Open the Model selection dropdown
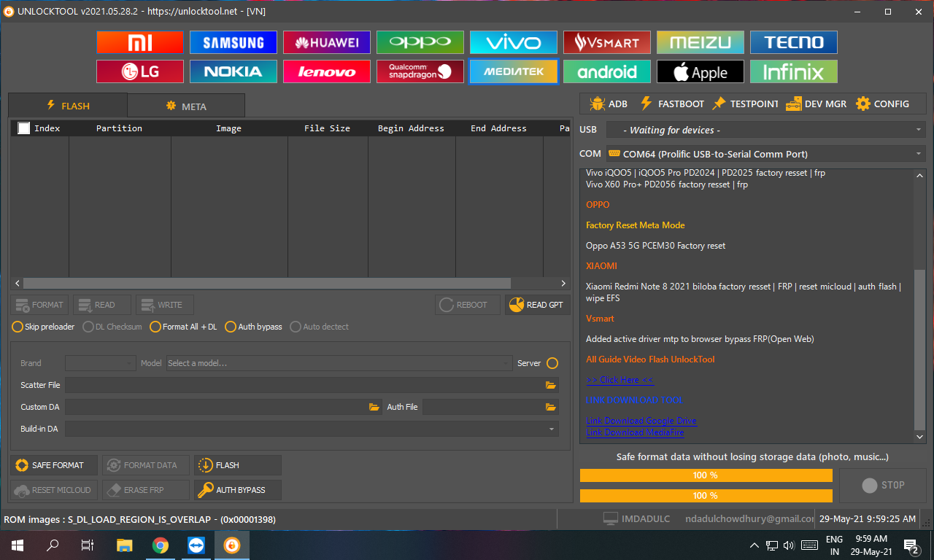 coord(339,363)
